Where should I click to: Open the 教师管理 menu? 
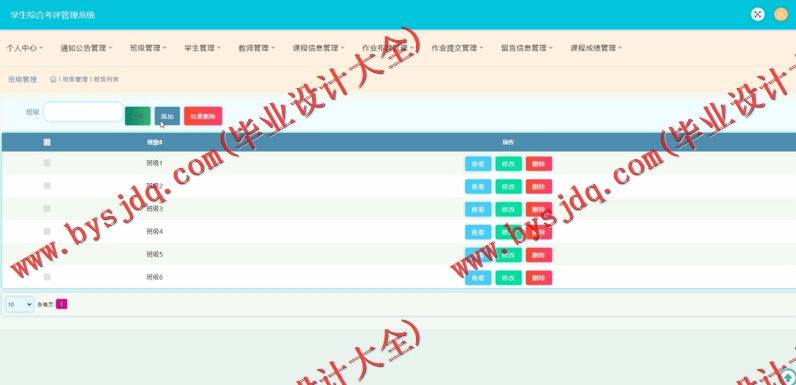(257, 48)
